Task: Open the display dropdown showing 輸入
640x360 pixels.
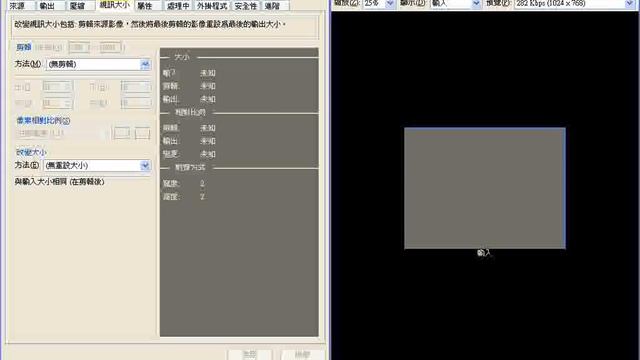Action: tap(456, 4)
